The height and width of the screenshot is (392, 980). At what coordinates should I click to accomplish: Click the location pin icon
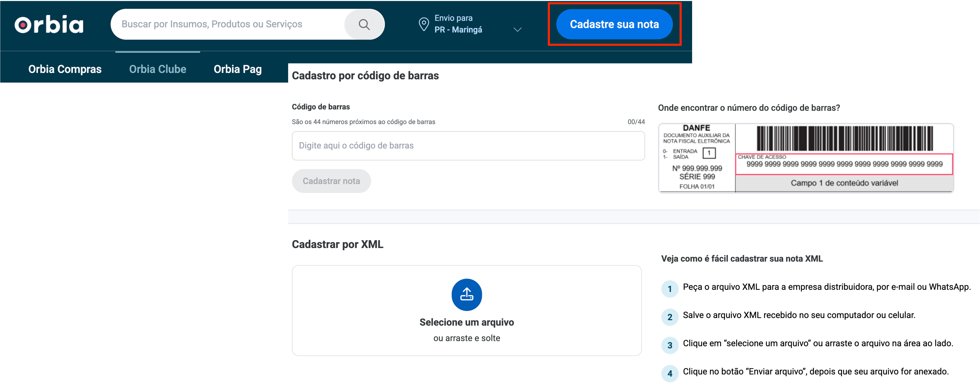point(423,24)
